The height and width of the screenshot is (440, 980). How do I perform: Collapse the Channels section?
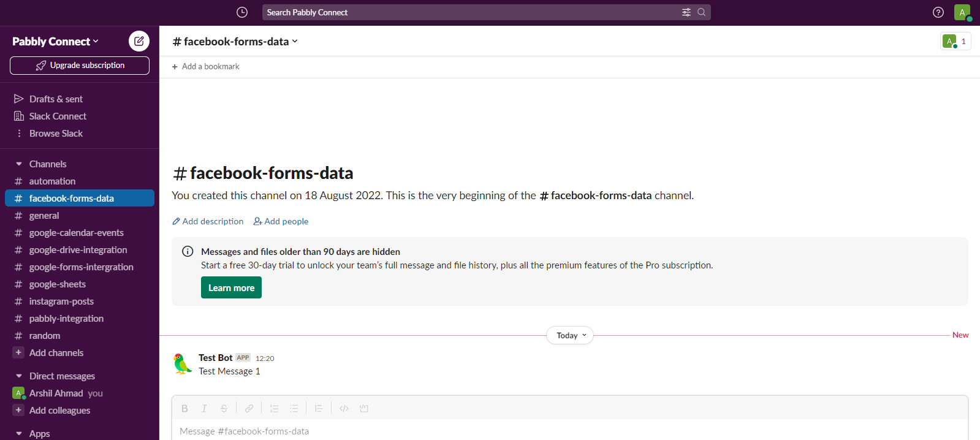click(18, 164)
